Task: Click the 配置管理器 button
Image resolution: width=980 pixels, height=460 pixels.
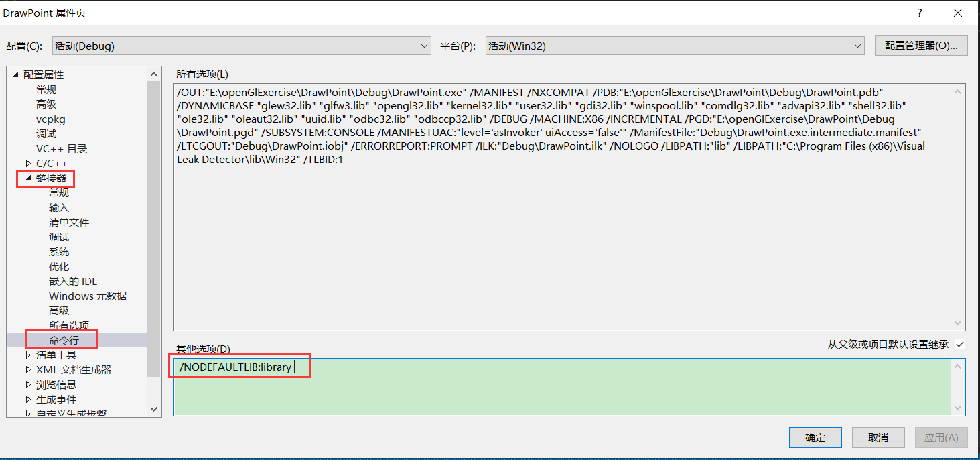Action: (x=920, y=45)
